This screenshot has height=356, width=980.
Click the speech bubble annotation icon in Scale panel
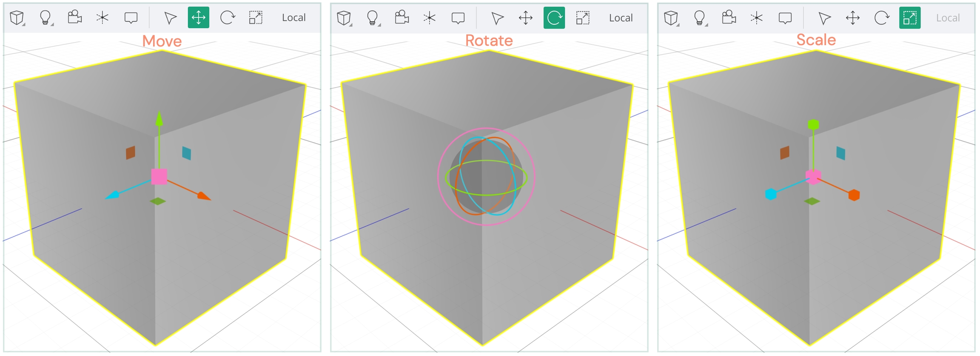point(785,18)
